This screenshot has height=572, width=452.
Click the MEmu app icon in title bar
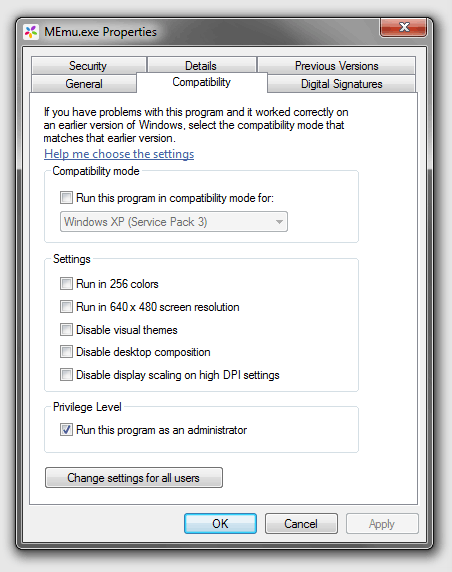pyautogui.click(x=31, y=32)
